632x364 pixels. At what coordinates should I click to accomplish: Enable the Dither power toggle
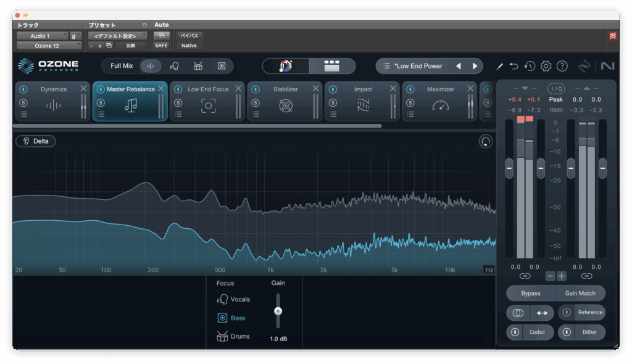pyautogui.click(x=567, y=332)
